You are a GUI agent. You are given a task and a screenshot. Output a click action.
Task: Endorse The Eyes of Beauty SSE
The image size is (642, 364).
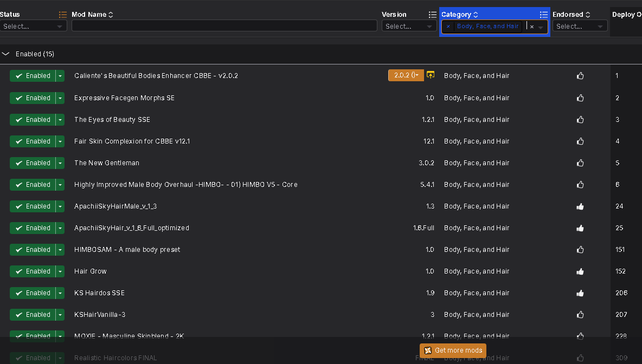pyautogui.click(x=580, y=119)
